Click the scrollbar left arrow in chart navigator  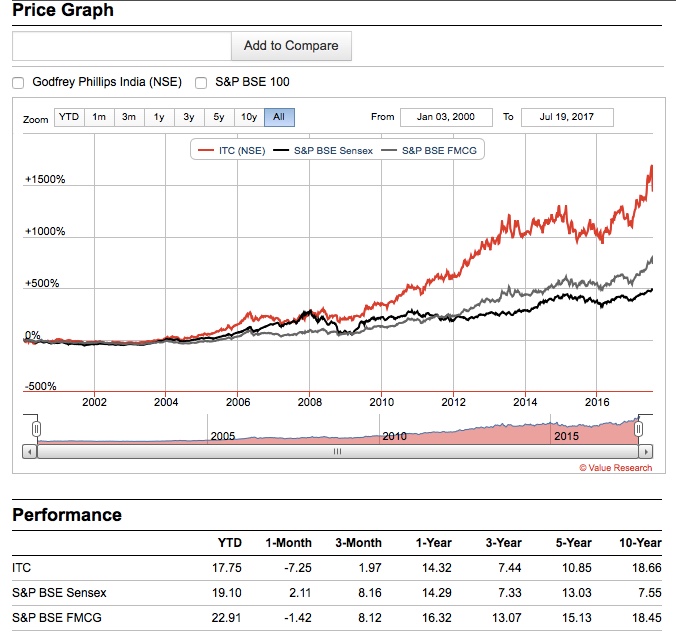click(x=29, y=451)
